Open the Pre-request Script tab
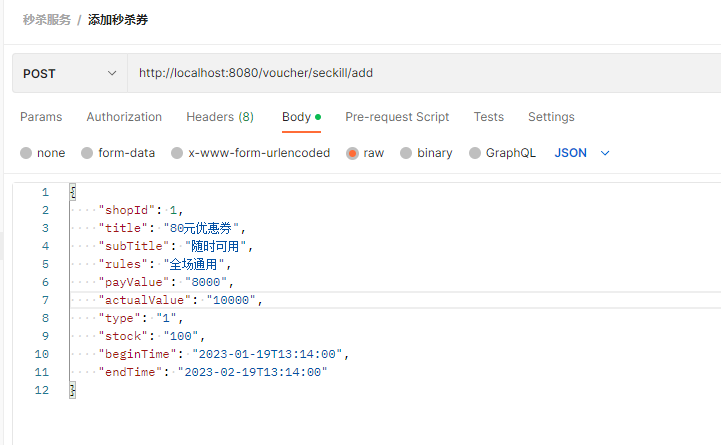 [x=397, y=117]
